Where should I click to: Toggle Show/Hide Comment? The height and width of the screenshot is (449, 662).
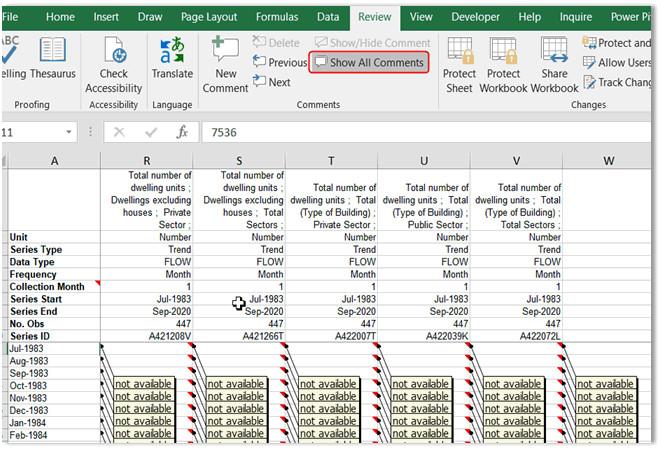click(371, 43)
